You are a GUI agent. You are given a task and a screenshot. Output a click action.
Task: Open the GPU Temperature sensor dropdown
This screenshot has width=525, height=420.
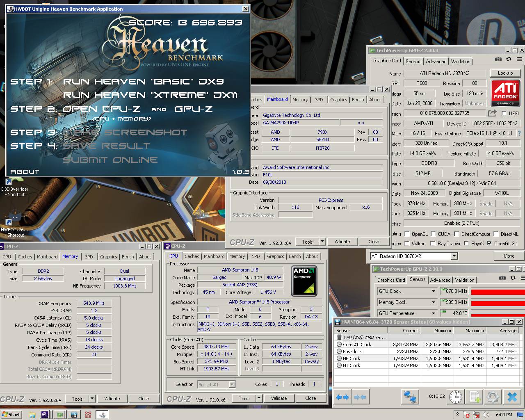434,313
